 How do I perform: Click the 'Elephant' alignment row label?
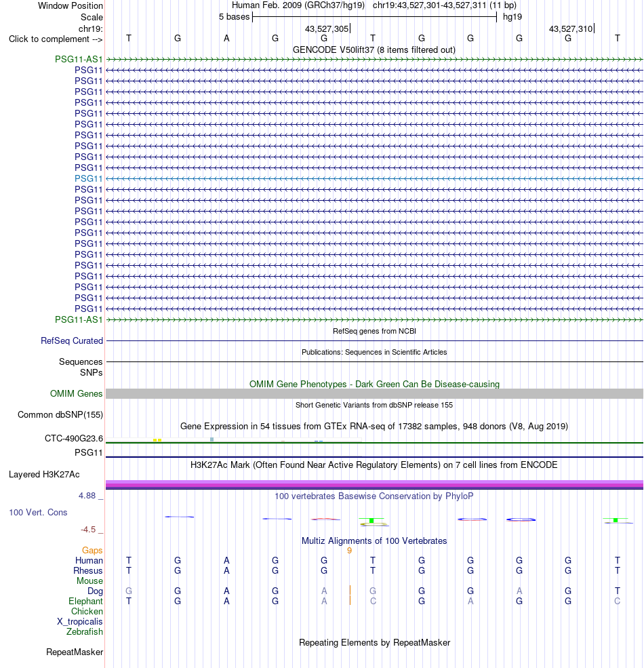85,601
